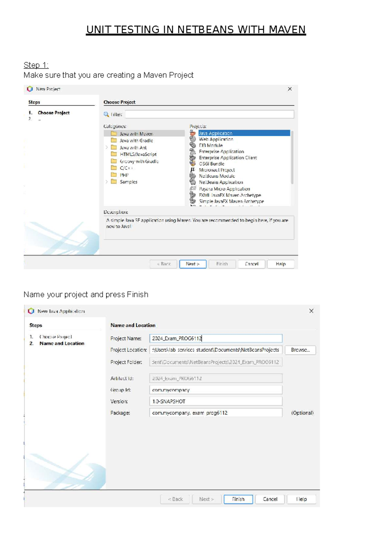Viewport: 392px width, 554px height.
Task: Click the filter magnifying glass icon
Action: point(106,114)
